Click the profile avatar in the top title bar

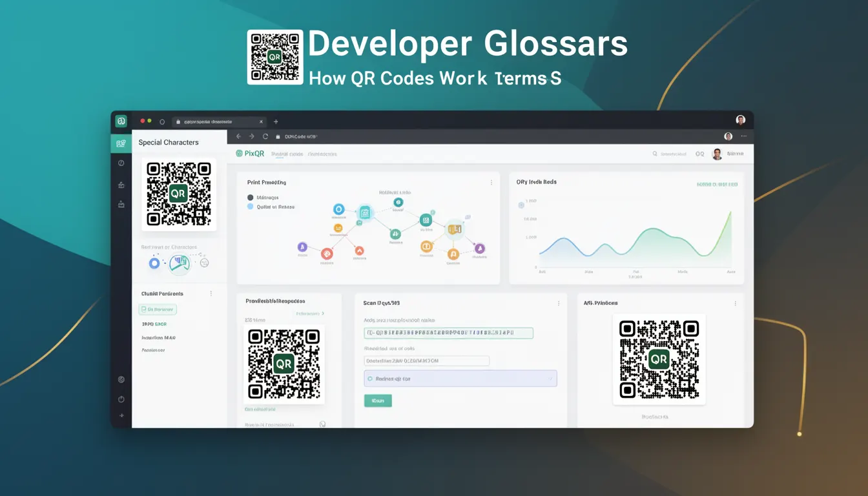(x=741, y=120)
